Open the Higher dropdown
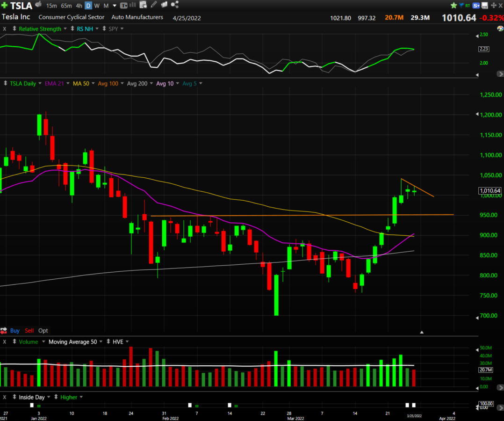The image size is (504, 421). click(81, 397)
